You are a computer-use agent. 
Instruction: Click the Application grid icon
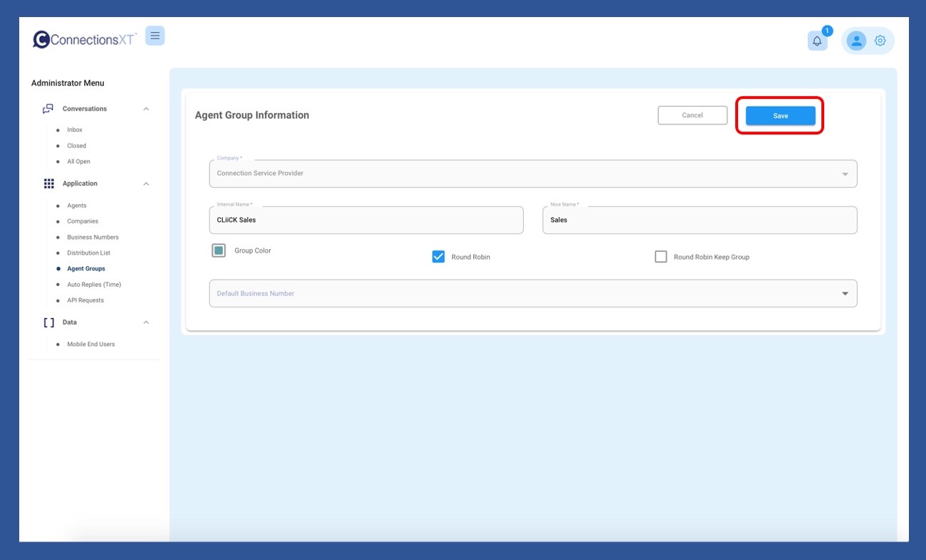click(48, 184)
